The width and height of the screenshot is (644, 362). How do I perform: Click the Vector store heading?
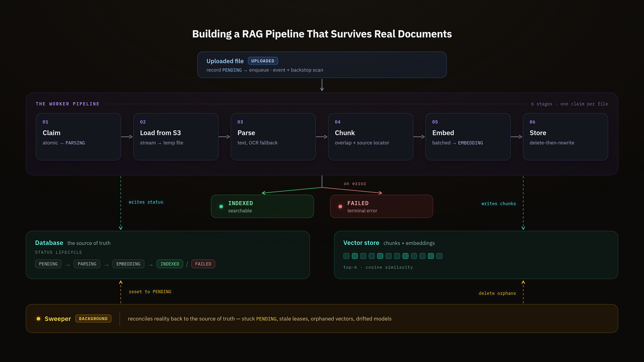pyautogui.click(x=361, y=243)
